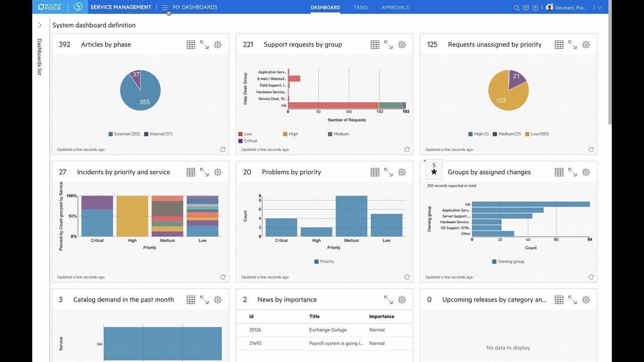Expand the Upcoming releases widget
This screenshot has width=644, height=362.
573,300
